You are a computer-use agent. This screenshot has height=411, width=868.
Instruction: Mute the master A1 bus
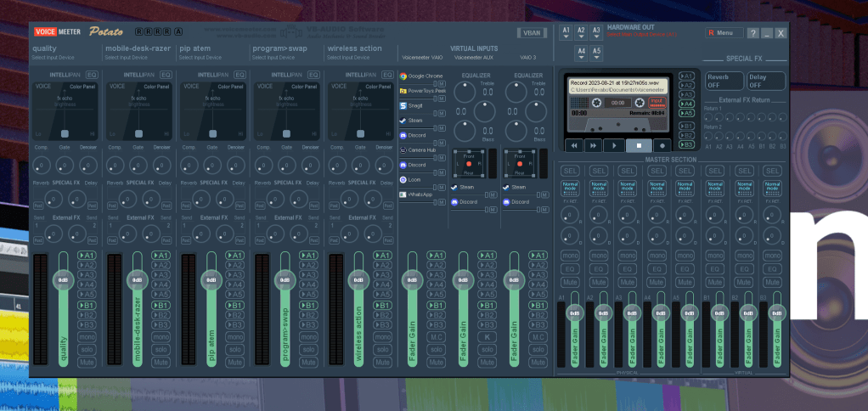570,282
